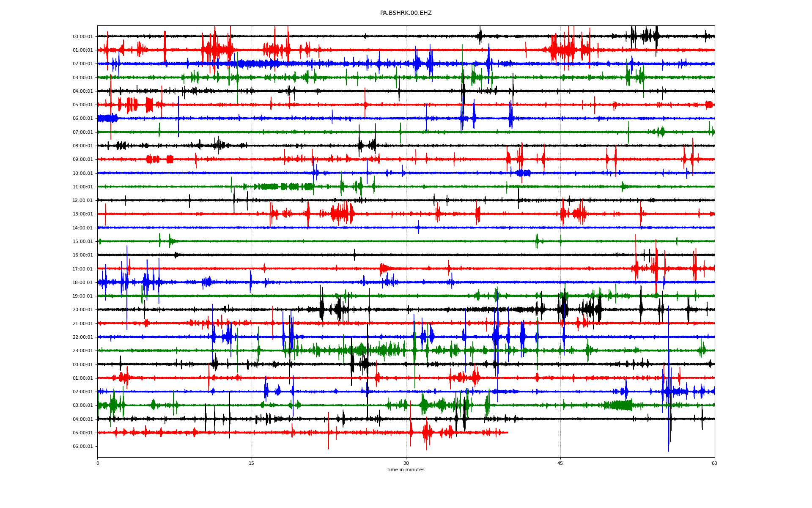Screen dimensions: 812x508
Task: Click the plot title PA.BSHRK.00.EHZ
Action: click(x=406, y=13)
